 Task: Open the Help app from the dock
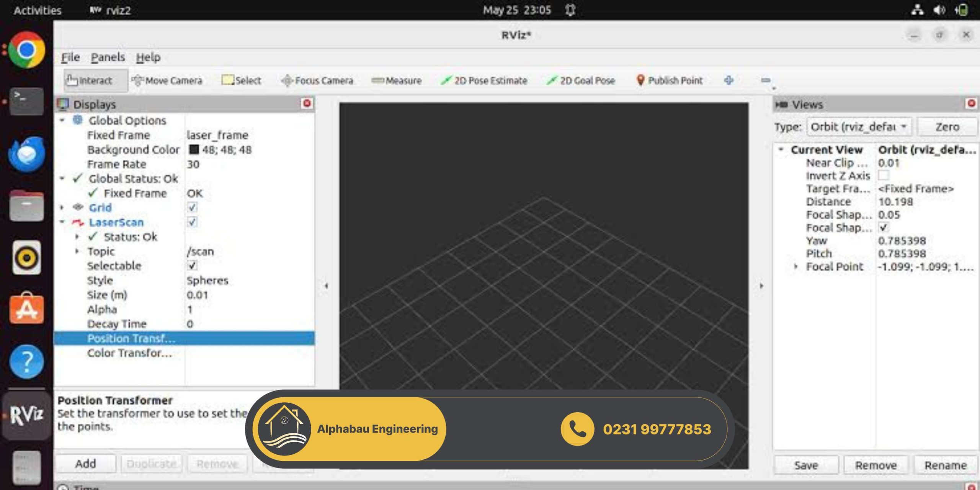[26, 361]
